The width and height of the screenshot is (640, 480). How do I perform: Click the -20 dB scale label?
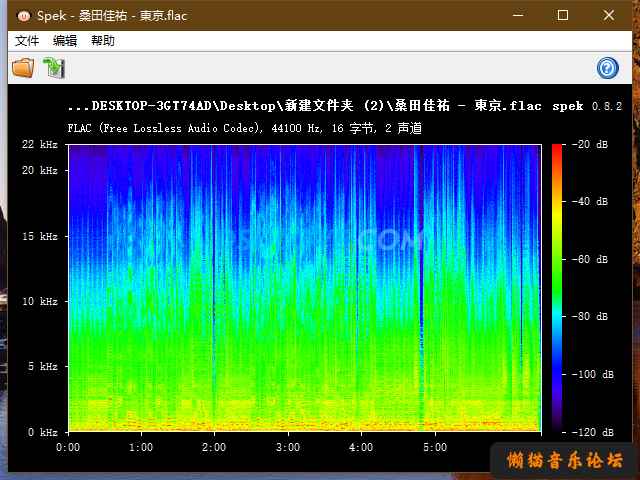pos(590,144)
